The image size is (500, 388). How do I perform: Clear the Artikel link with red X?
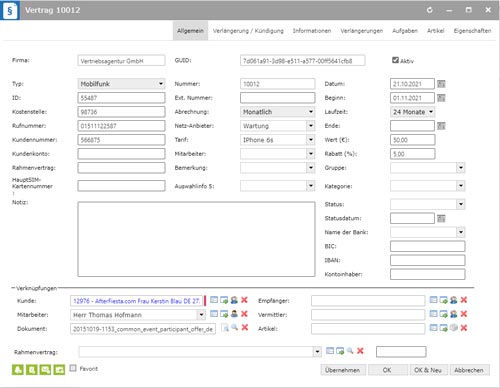tap(464, 328)
